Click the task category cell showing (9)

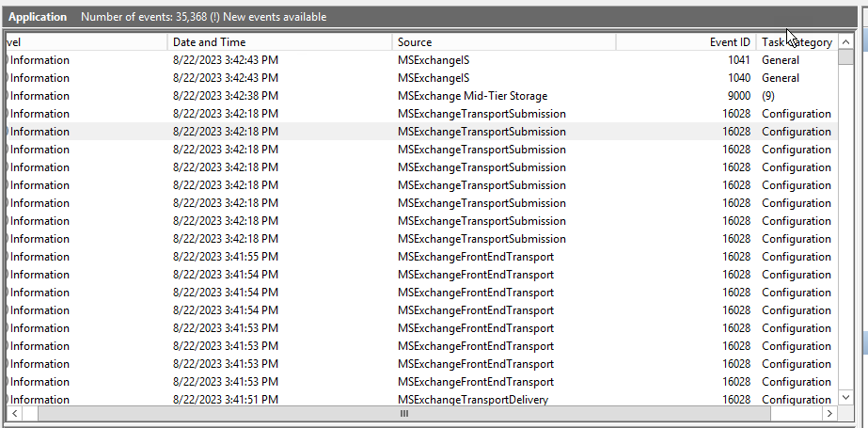pos(767,96)
